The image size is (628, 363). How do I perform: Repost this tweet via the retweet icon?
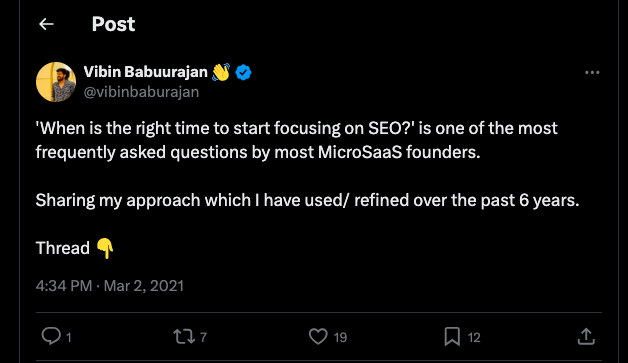184,337
